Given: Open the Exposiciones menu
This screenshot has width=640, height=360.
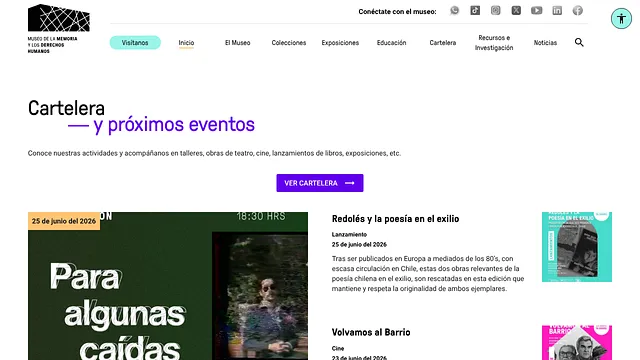Looking at the screenshot, I should (340, 42).
